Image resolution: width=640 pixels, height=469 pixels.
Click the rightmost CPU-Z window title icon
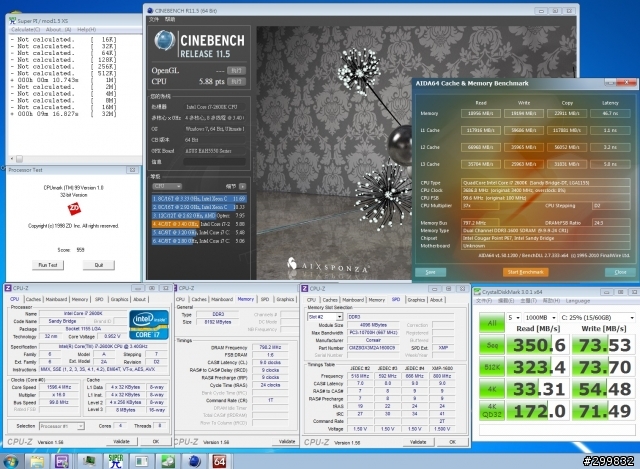tap(304, 289)
